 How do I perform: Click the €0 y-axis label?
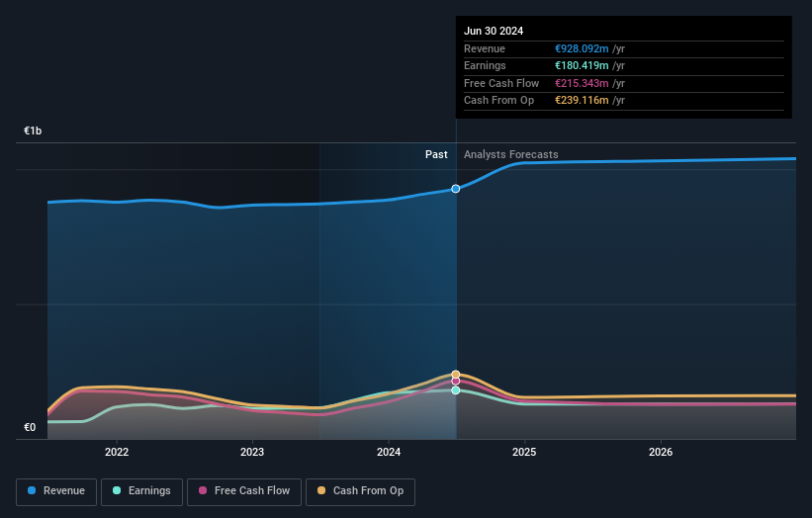[x=30, y=427]
